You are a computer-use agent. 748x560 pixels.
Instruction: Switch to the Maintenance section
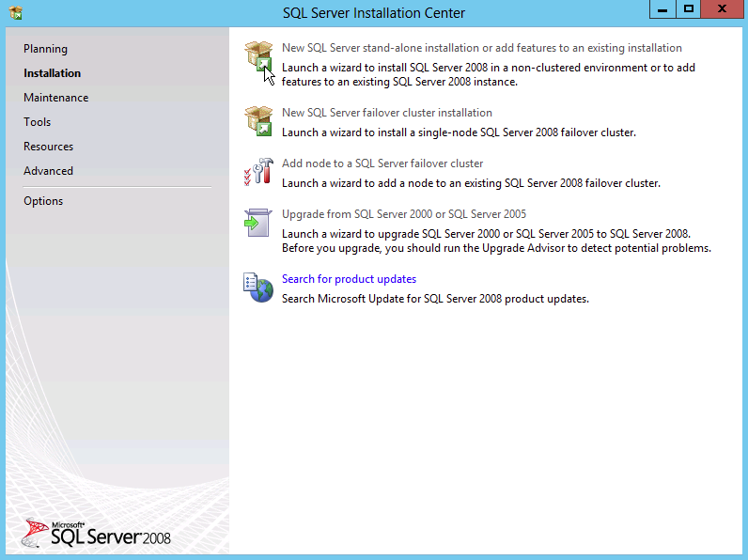click(55, 98)
